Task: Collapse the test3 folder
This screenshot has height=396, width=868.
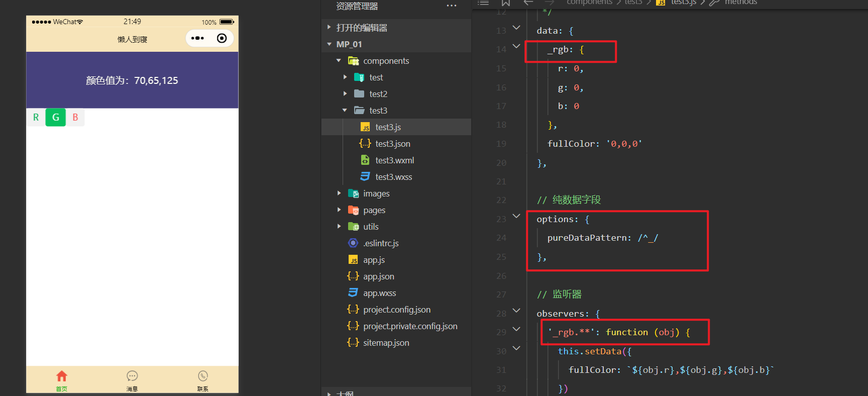Action: pos(345,111)
